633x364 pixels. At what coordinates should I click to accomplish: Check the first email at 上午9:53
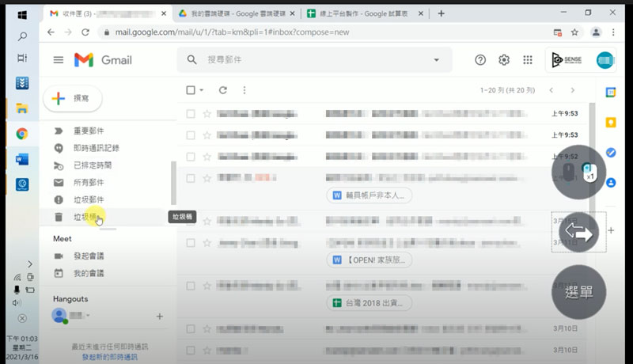click(191, 114)
